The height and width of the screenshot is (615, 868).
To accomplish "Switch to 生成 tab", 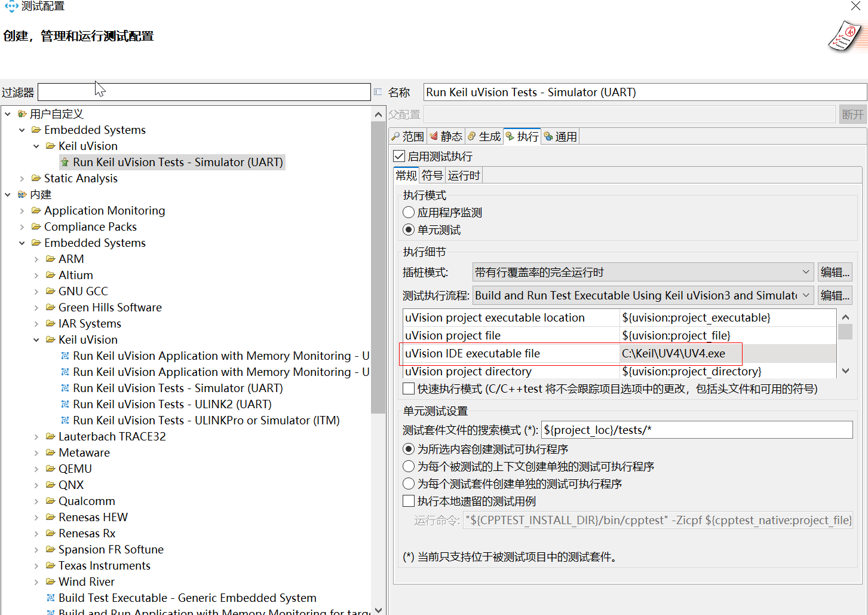I will tap(484, 136).
